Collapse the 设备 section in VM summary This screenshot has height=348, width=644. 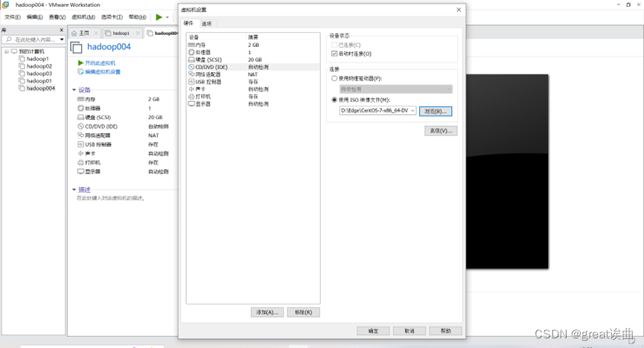74,90
